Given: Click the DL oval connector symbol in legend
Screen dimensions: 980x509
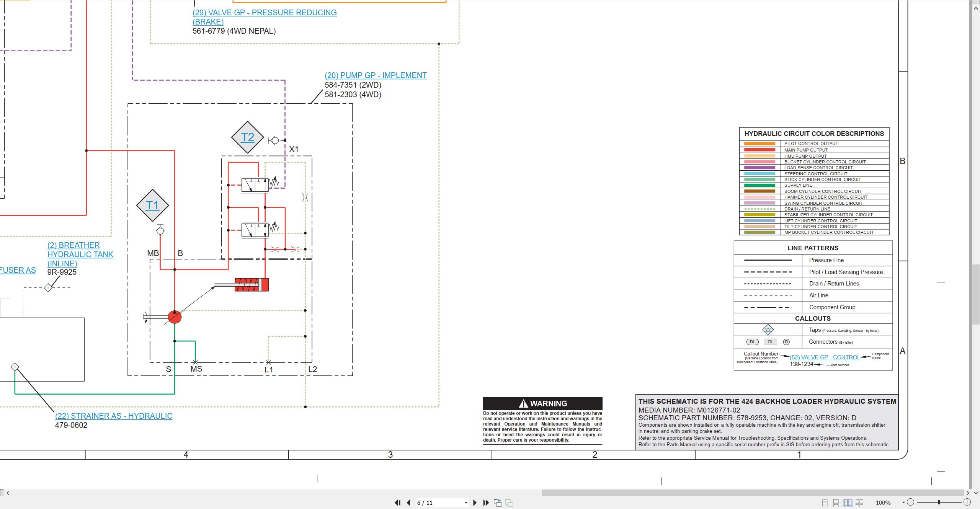Looking at the screenshot, I should (x=752, y=342).
